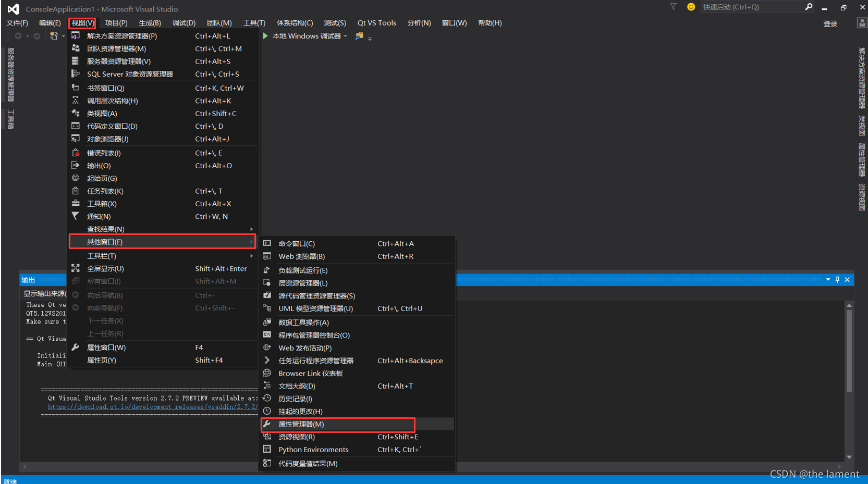Click the Properties Window wrench icon

[x=76, y=347]
